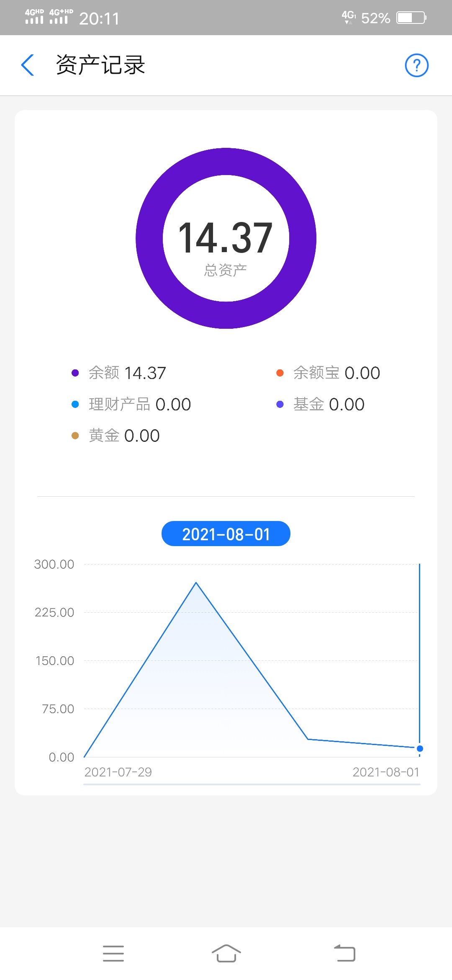The image size is (452, 980).
Task: Tap the chart peak near 270
Action: (196, 583)
